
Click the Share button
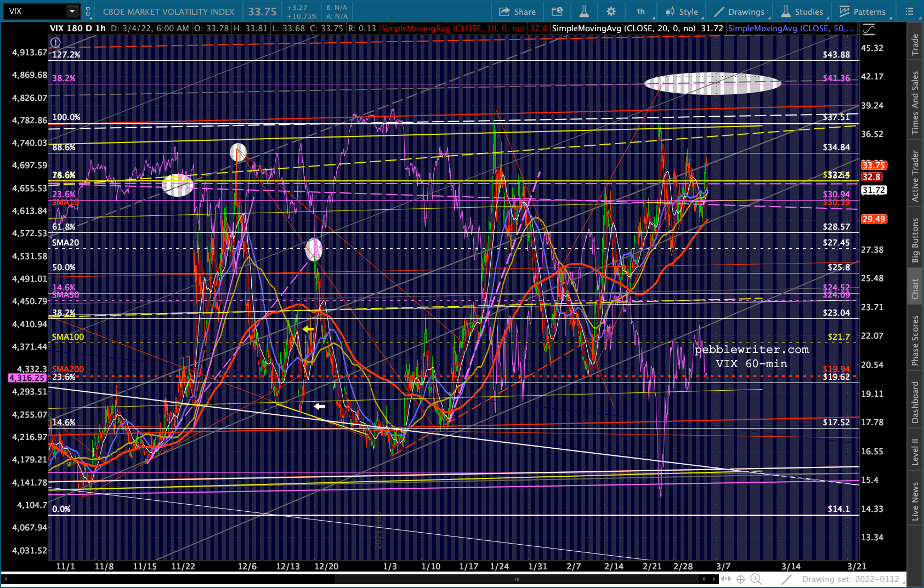click(517, 12)
